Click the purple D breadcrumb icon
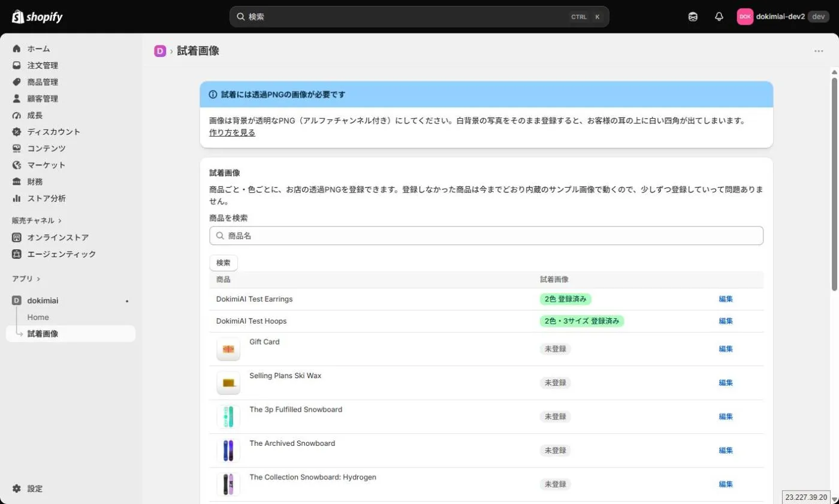The height and width of the screenshot is (504, 839). tap(160, 51)
